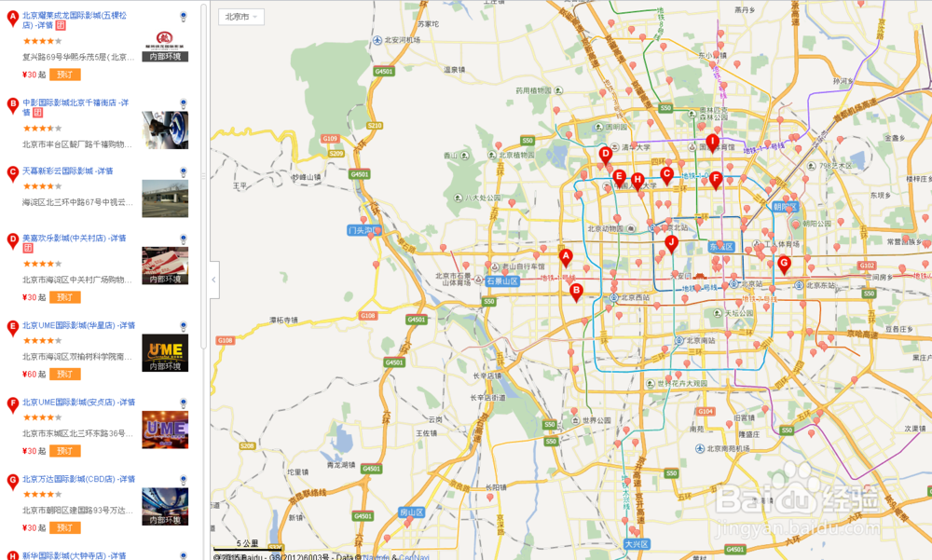View photo thumbnail of 中影国际影城北京千禧街店
This screenshot has height=560, width=932.
[x=165, y=130]
